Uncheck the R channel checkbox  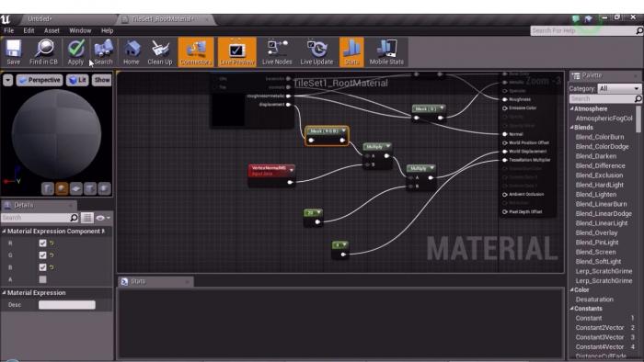coord(42,243)
